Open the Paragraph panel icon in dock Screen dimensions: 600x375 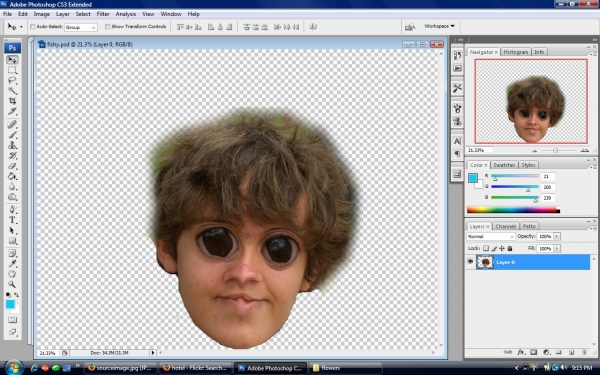[457, 154]
